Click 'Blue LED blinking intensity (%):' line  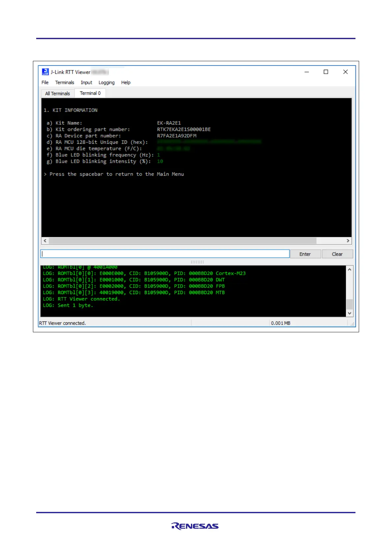[105, 162]
